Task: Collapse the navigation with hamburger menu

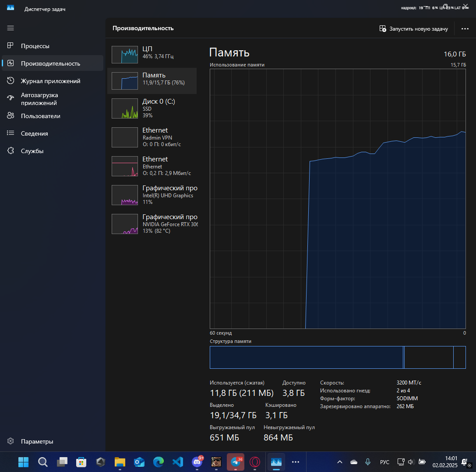Action: click(x=11, y=28)
